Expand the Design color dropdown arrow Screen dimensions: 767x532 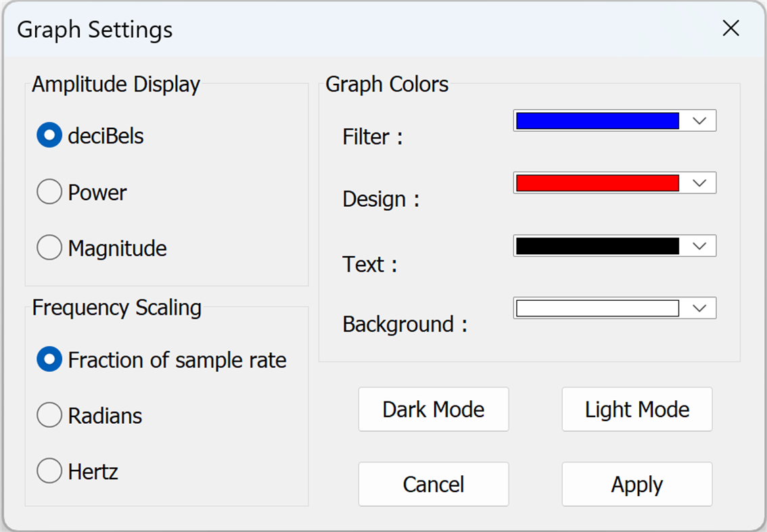pos(699,183)
